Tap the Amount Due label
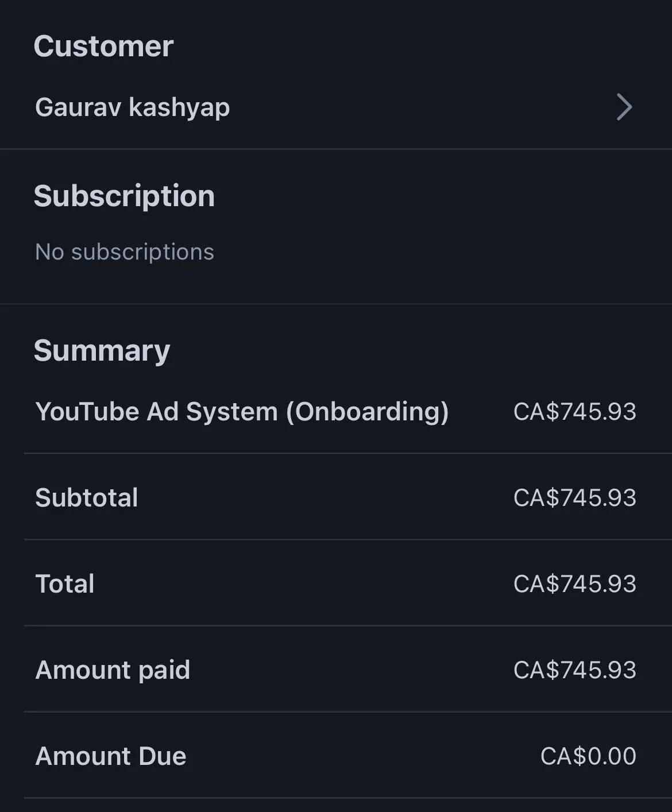672x812 pixels. (x=111, y=756)
